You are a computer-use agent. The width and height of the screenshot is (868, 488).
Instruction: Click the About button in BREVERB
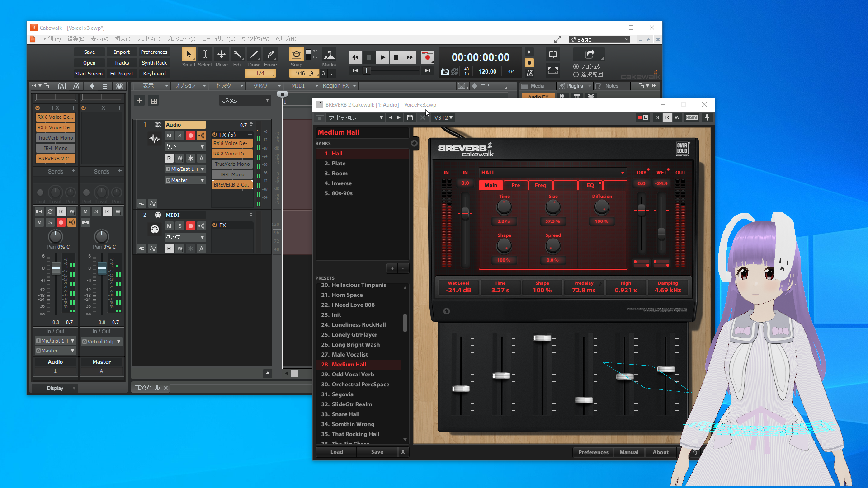pyautogui.click(x=660, y=452)
